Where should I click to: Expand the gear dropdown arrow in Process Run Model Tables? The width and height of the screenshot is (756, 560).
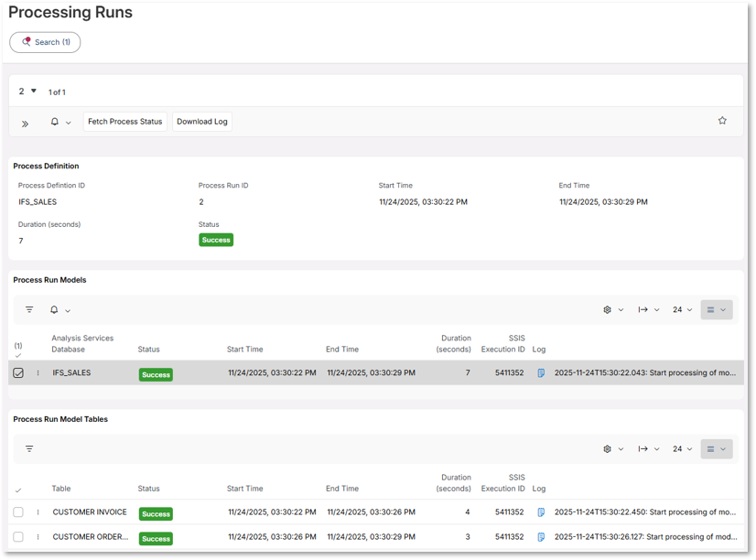[x=621, y=449]
